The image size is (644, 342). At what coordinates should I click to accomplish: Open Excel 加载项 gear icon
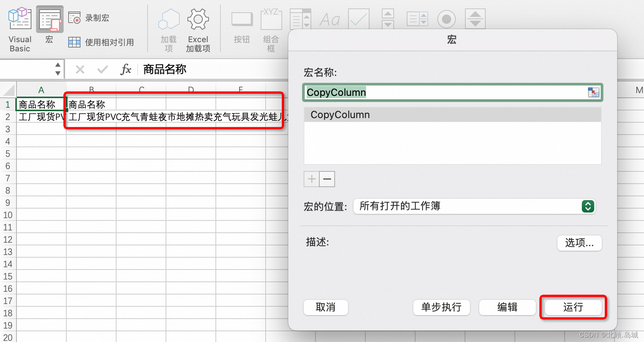(x=198, y=31)
